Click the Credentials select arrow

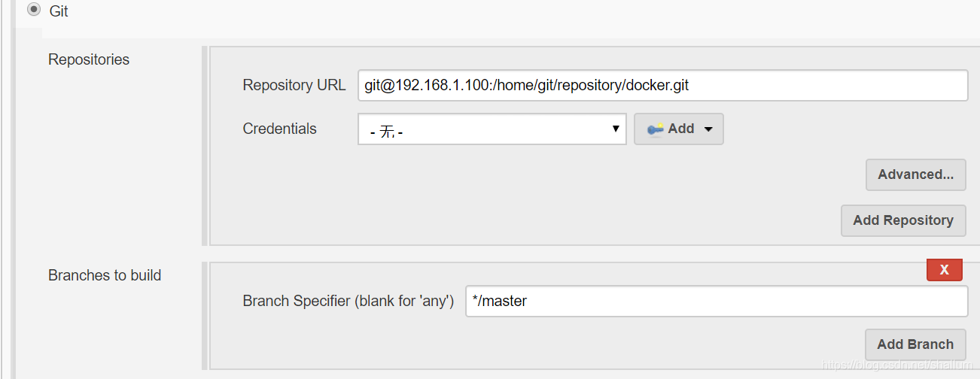[x=616, y=129]
